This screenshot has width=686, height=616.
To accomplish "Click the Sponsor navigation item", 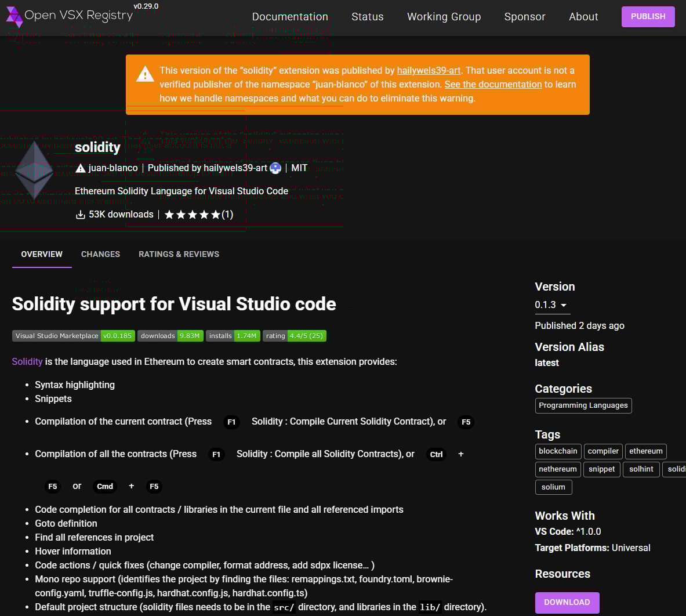I will (x=525, y=17).
